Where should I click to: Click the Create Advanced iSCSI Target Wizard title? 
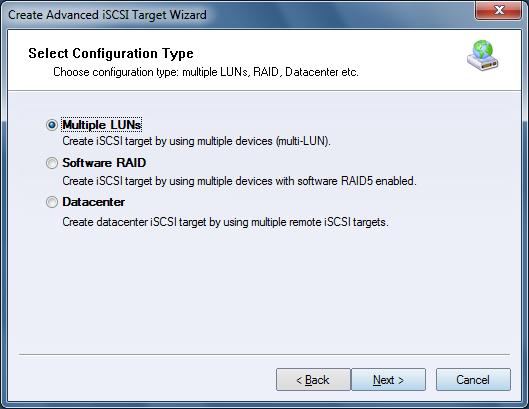pyautogui.click(x=107, y=15)
